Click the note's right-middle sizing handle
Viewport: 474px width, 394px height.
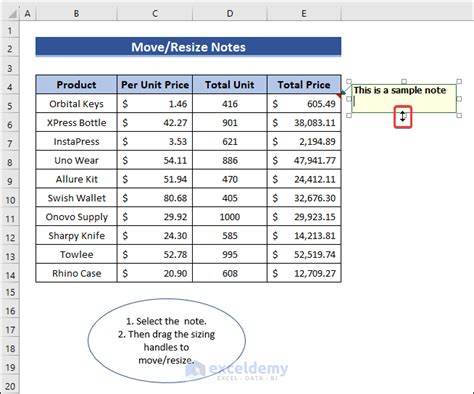459,99
